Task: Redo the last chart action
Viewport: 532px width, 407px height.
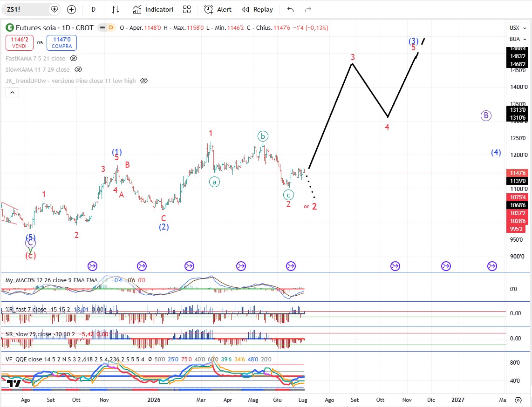Action: (308, 9)
